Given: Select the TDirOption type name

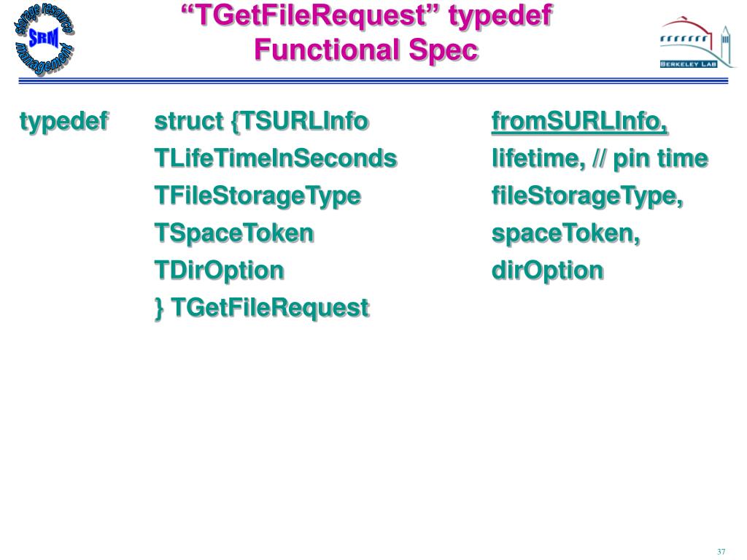Looking at the screenshot, I should click(219, 271).
